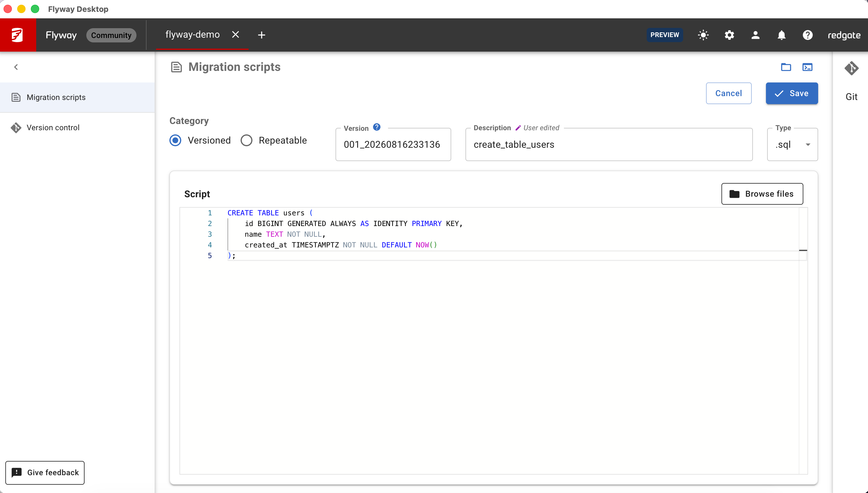The width and height of the screenshot is (868, 493).
Task: Switch to the flyway-demo tab
Action: (192, 34)
